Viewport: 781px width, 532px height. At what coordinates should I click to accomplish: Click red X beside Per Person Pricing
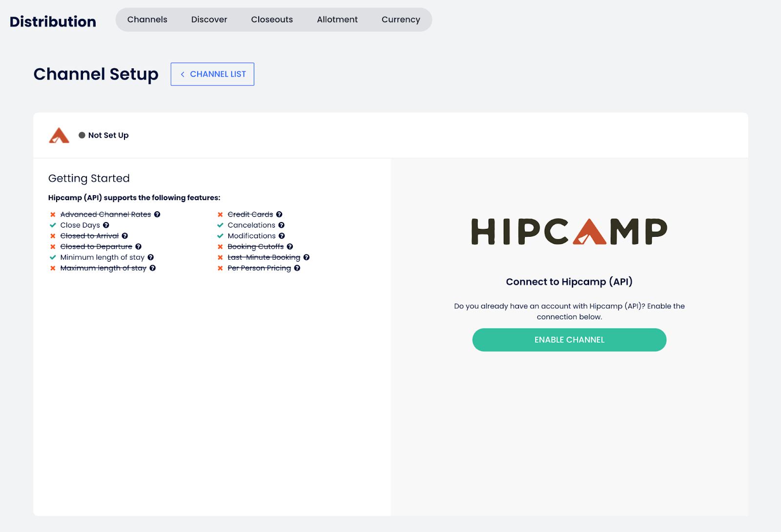click(x=220, y=268)
